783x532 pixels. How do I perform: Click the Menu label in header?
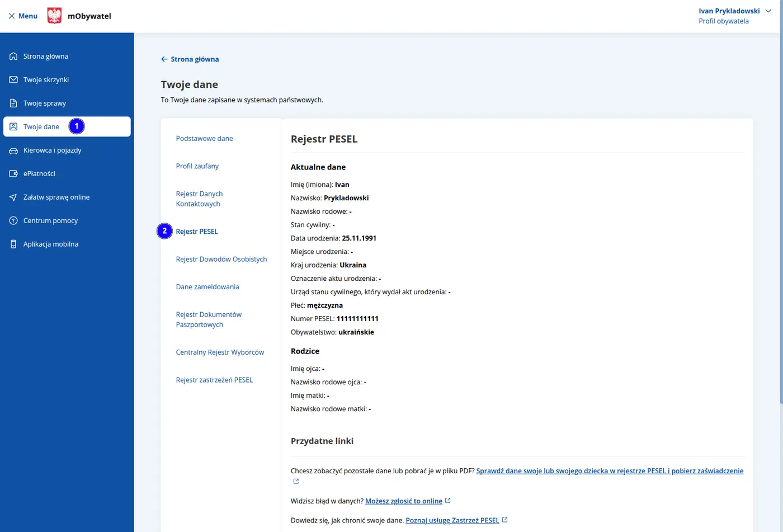click(x=28, y=16)
